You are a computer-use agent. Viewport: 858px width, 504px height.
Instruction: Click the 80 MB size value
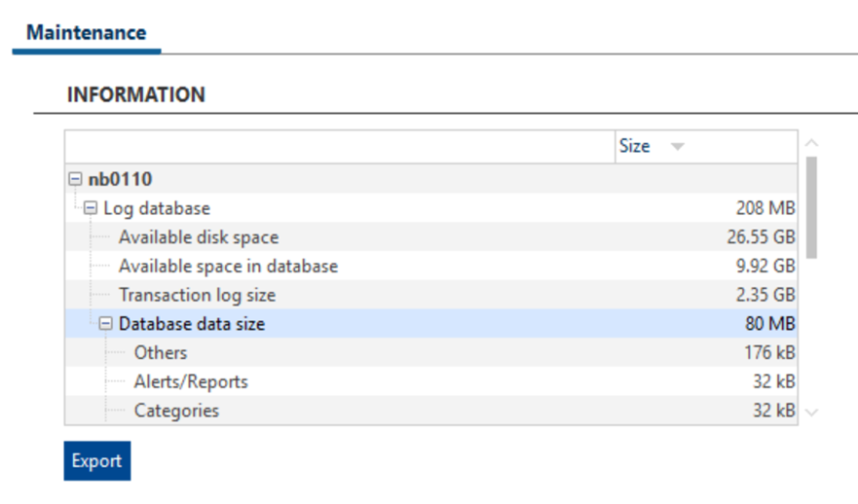[770, 324]
